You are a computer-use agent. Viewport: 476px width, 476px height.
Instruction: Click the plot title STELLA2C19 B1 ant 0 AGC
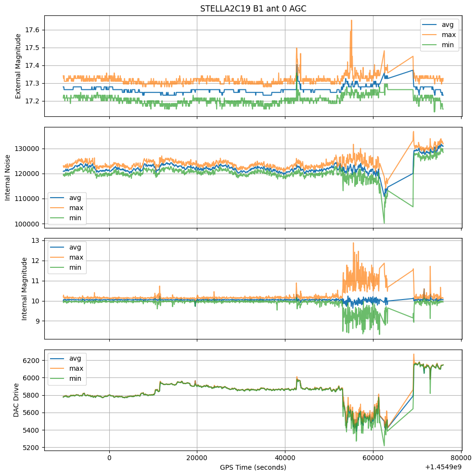[x=253, y=8]
